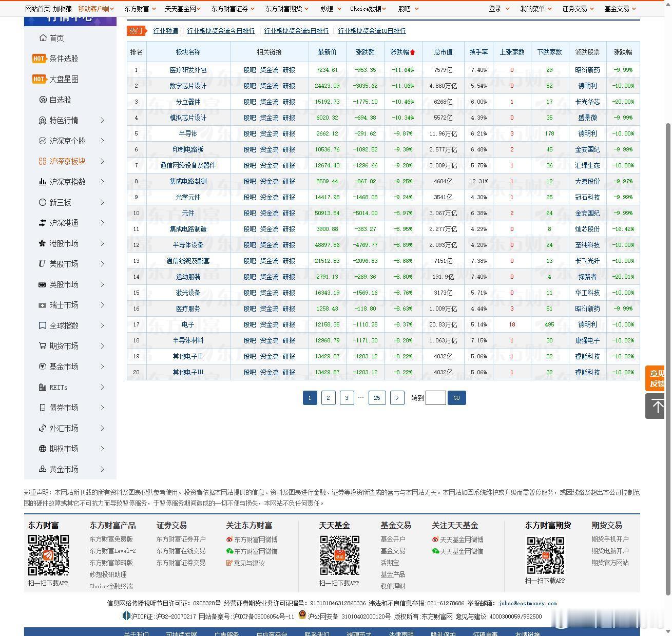The height and width of the screenshot is (636, 672).
Task: Open the 证券交易 top dropdown
Action: pos(578,9)
